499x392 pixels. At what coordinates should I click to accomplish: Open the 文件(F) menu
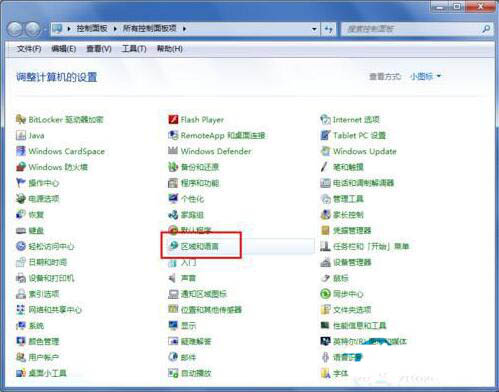[29, 49]
